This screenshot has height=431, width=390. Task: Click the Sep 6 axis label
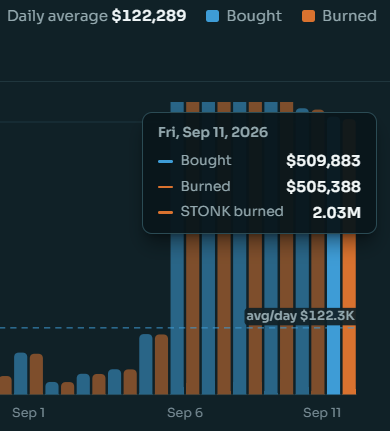pos(185,413)
